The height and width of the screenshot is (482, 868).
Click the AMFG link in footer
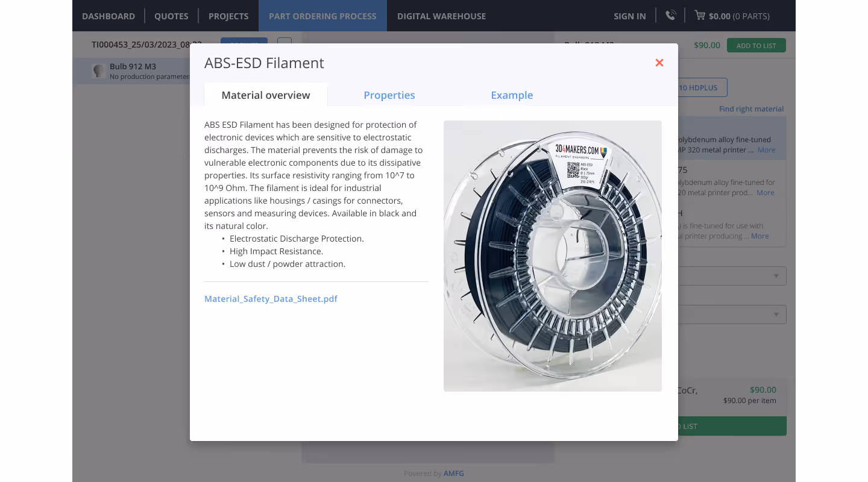pos(454,474)
